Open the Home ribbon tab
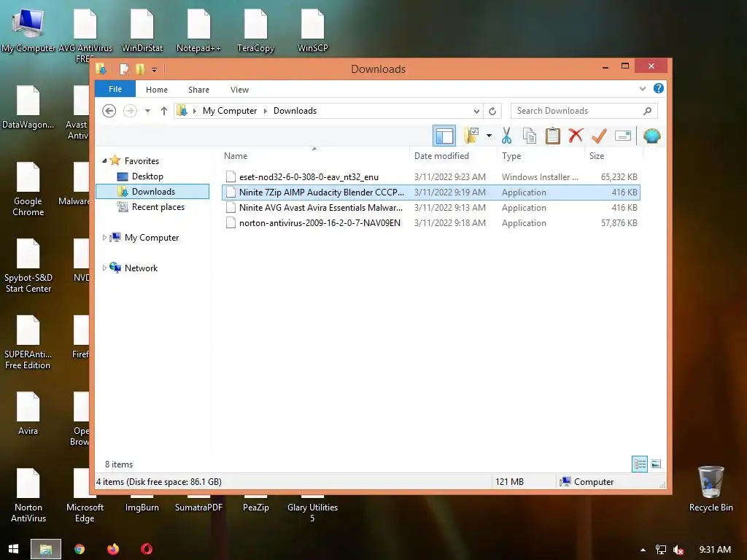Viewport: 747px width, 560px height. [x=157, y=90]
